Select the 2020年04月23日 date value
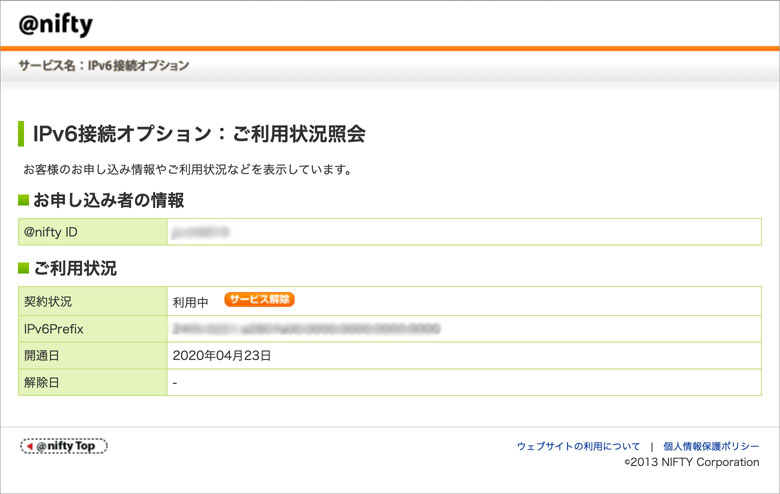 [221, 356]
